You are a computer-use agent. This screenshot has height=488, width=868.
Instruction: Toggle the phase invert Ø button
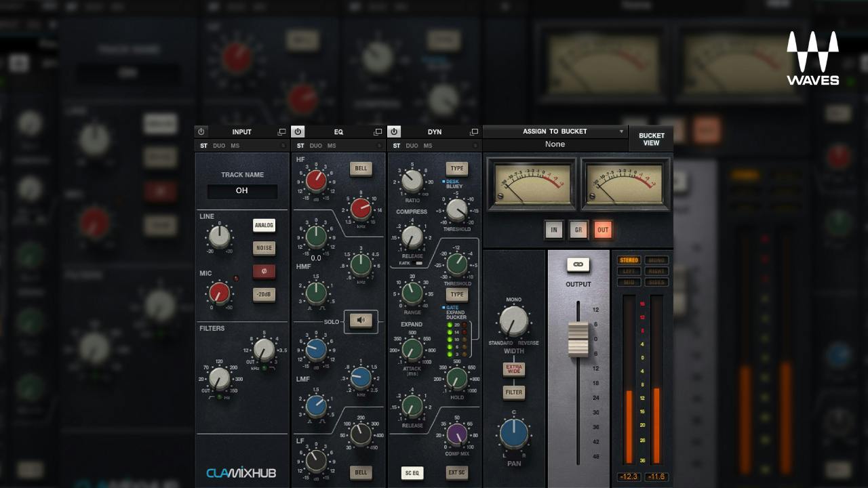264,272
